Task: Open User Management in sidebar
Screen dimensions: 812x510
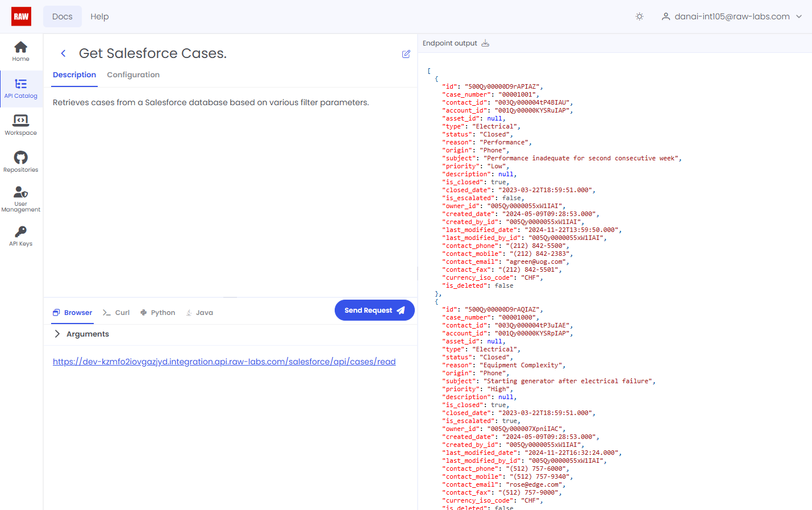Action: (x=21, y=199)
